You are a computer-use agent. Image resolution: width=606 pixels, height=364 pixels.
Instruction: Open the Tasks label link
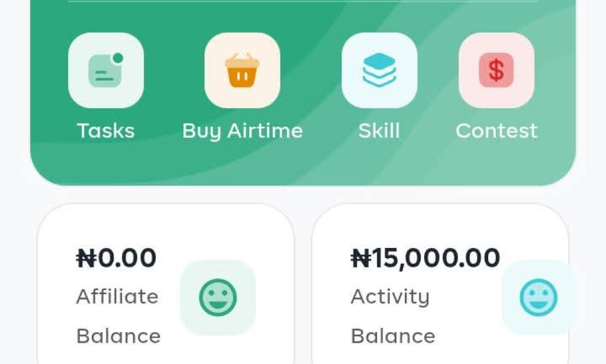pyautogui.click(x=105, y=131)
